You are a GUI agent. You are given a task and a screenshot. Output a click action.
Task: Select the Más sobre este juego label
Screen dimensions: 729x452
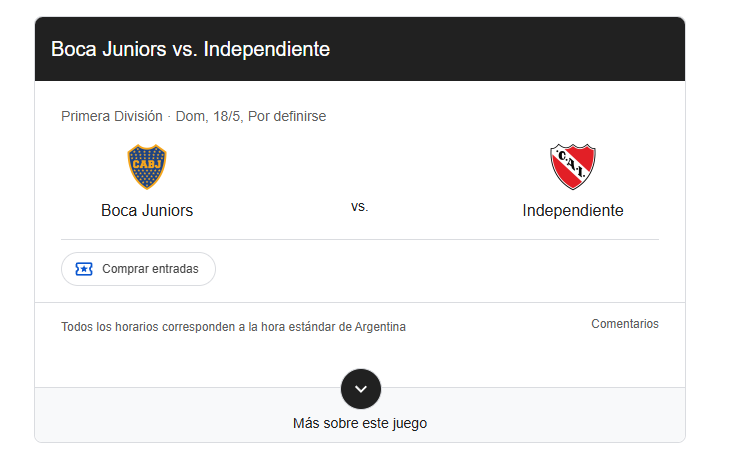[360, 423]
